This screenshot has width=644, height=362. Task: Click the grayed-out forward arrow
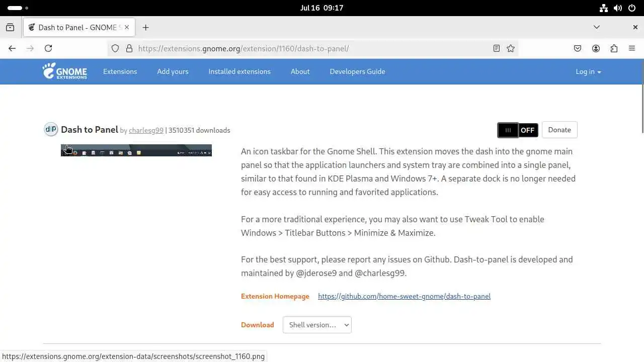point(30,48)
